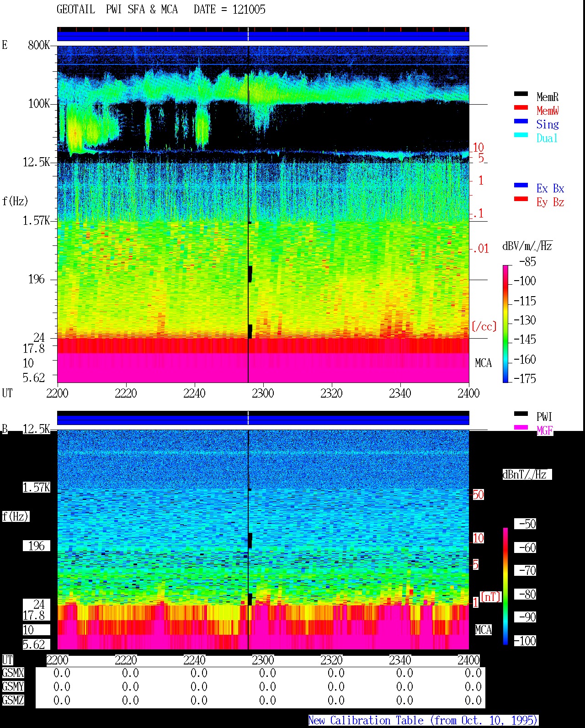Click the red [nT] unit label
Screen dimensions: 585x728
point(491,597)
